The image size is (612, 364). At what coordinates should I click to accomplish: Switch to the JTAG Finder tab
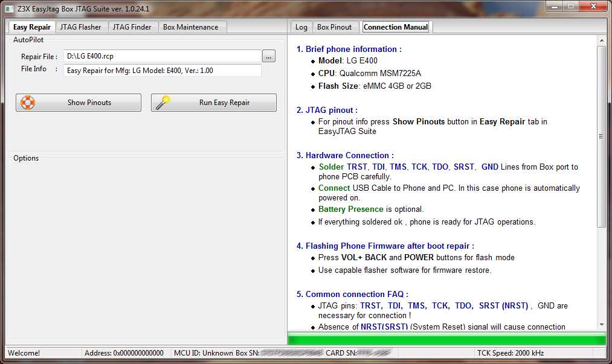coord(132,27)
